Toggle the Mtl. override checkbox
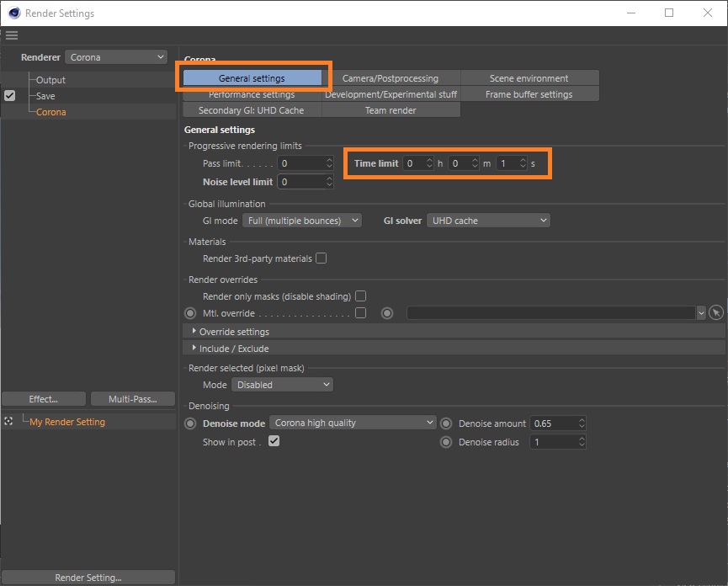728x586 pixels. pyautogui.click(x=360, y=312)
